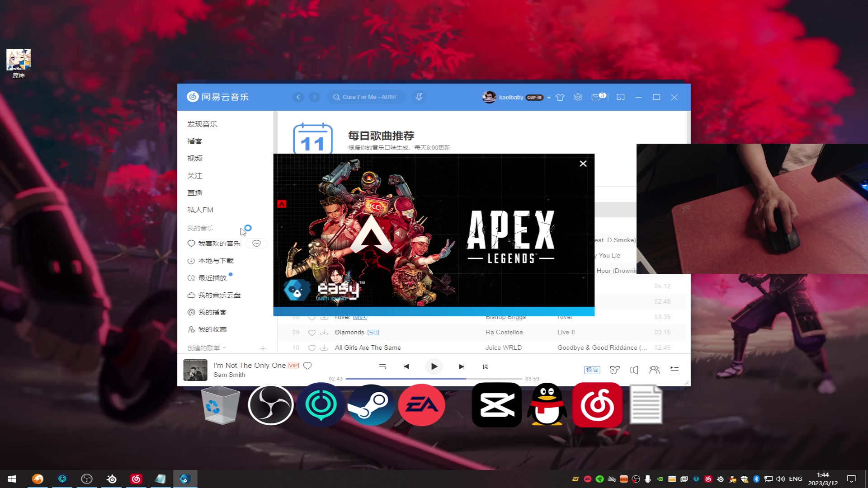Open the volume control in player bar
This screenshot has height=488, width=868.
click(x=634, y=370)
